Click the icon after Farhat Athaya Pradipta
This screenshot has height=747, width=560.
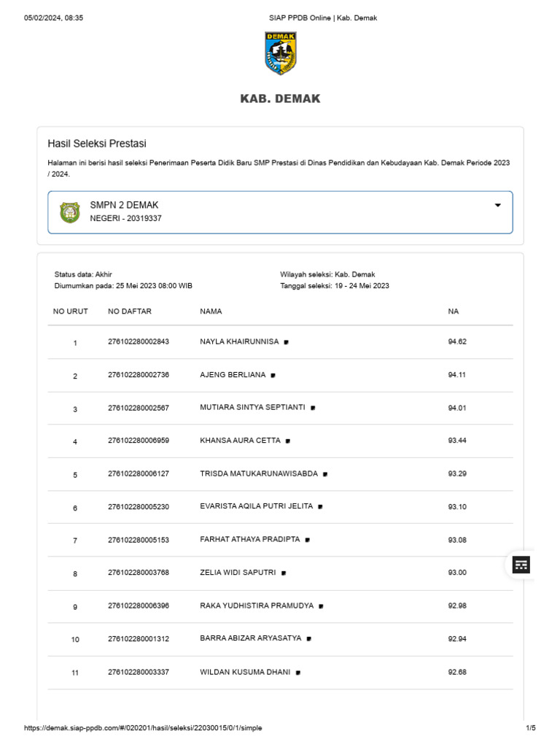[308, 540]
